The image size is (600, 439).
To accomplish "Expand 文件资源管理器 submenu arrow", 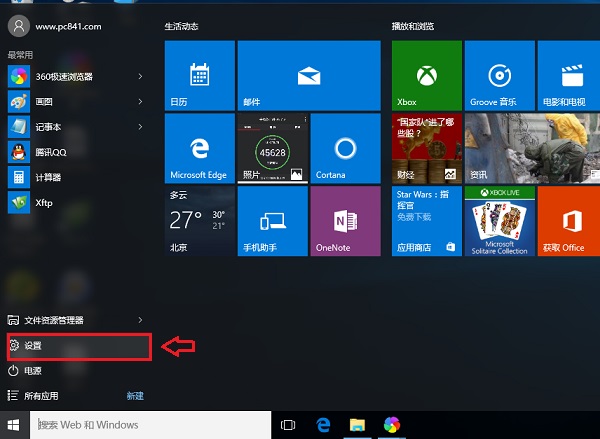I will [x=140, y=320].
